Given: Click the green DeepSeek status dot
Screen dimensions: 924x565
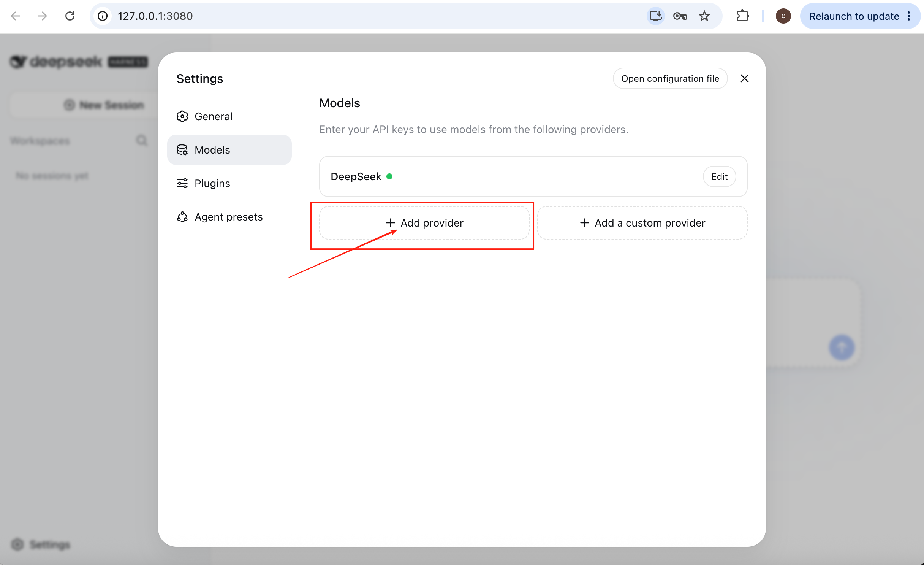Looking at the screenshot, I should (x=389, y=176).
